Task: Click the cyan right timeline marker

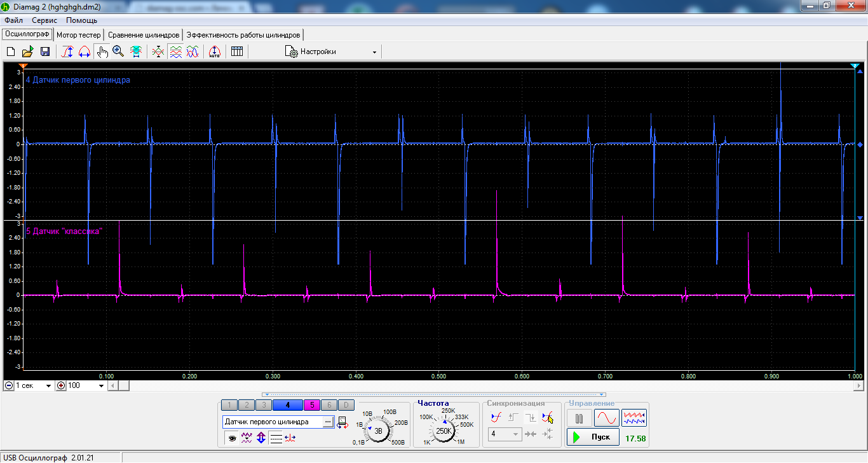Action: coord(855,66)
